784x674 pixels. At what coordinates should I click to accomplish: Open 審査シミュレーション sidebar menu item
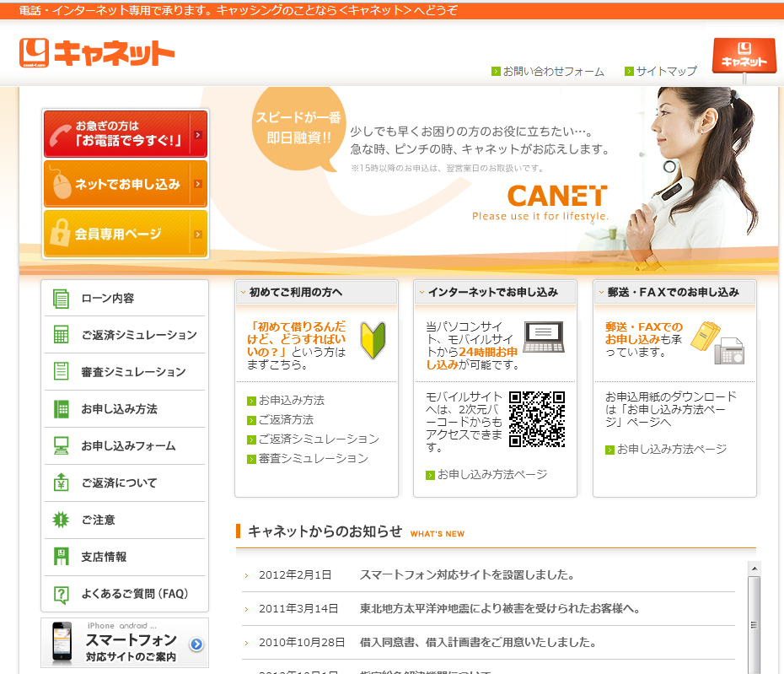click(125, 372)
